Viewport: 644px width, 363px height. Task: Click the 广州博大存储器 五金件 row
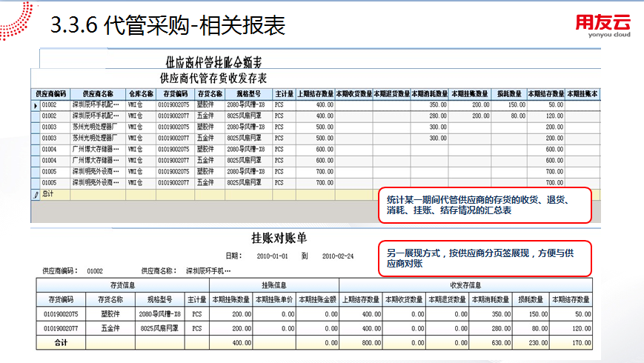(316, 161)
